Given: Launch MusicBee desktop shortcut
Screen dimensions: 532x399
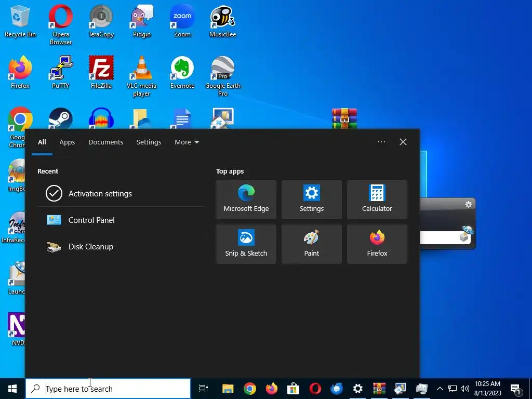Looking at the screenshot, I should click(x=222, y=21).
